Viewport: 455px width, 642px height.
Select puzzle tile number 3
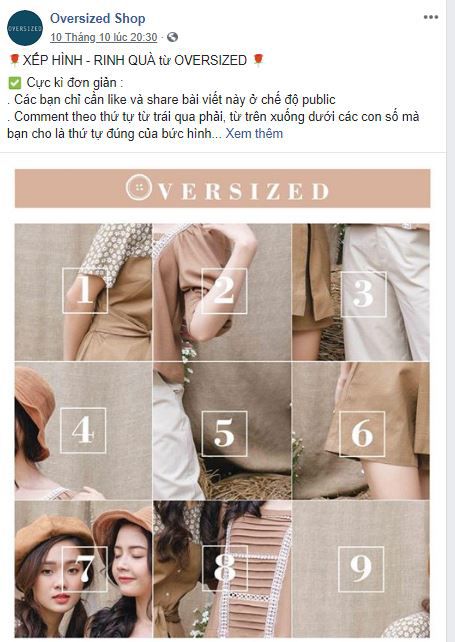[361, 292]
